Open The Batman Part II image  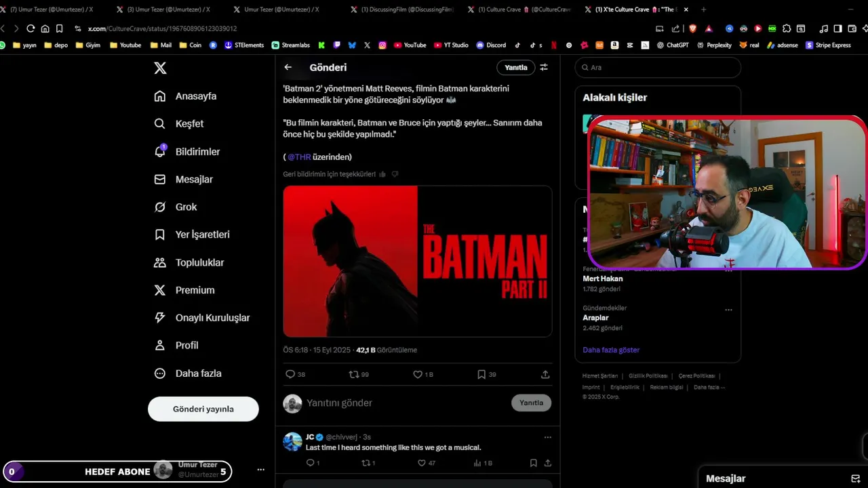[417, 262]
